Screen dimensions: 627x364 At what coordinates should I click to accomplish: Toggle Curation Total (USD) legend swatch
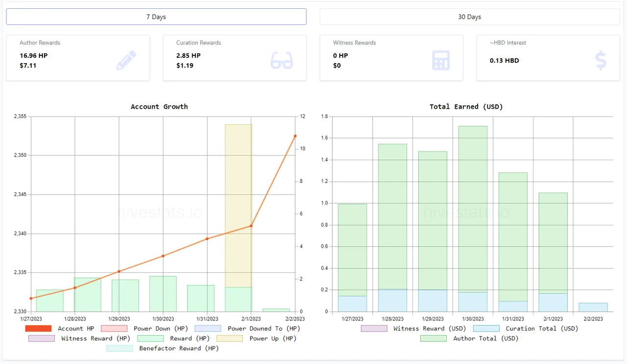[486, 329]
